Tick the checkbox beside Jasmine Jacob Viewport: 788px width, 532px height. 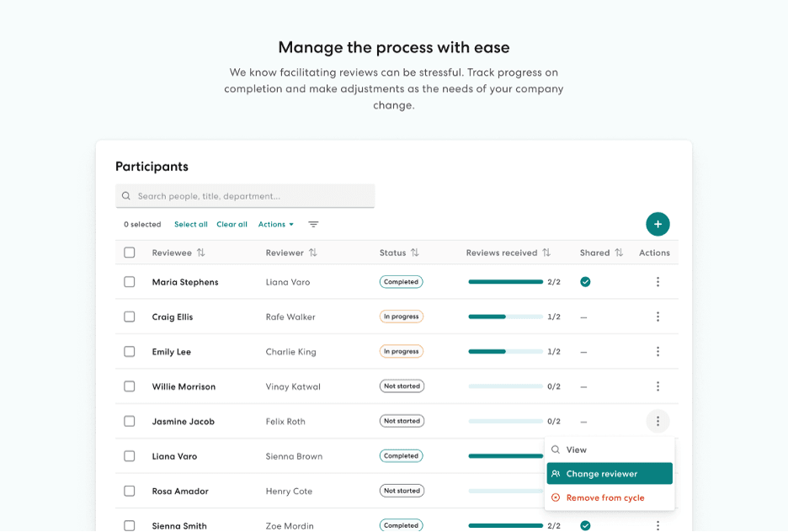click(130, 422)
